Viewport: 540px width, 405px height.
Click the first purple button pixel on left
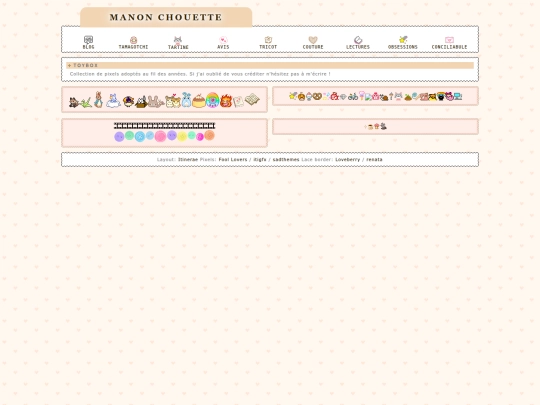click(x=119, y=137)
